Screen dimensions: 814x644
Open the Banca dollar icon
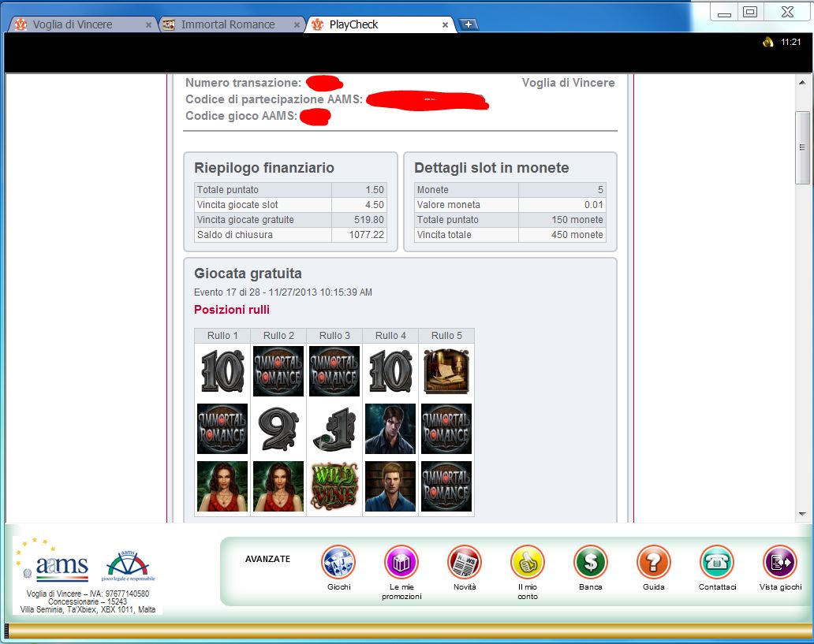point(590,563)
